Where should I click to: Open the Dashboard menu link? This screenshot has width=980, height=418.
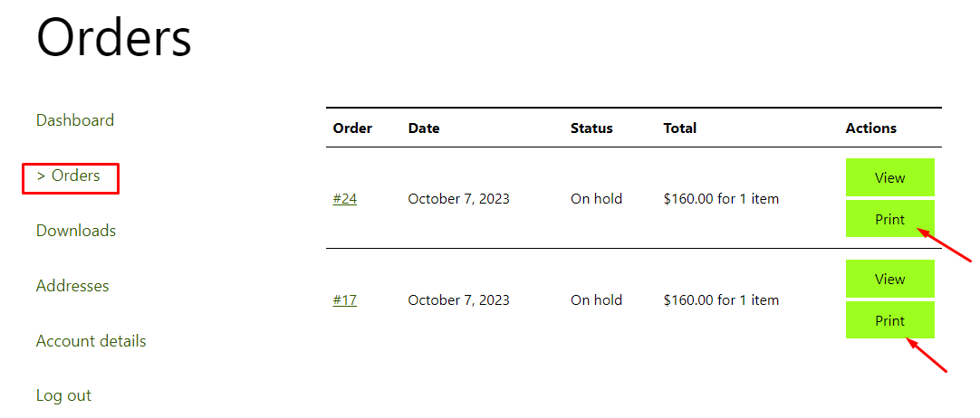pyautogui.click(x=75, y=120)
